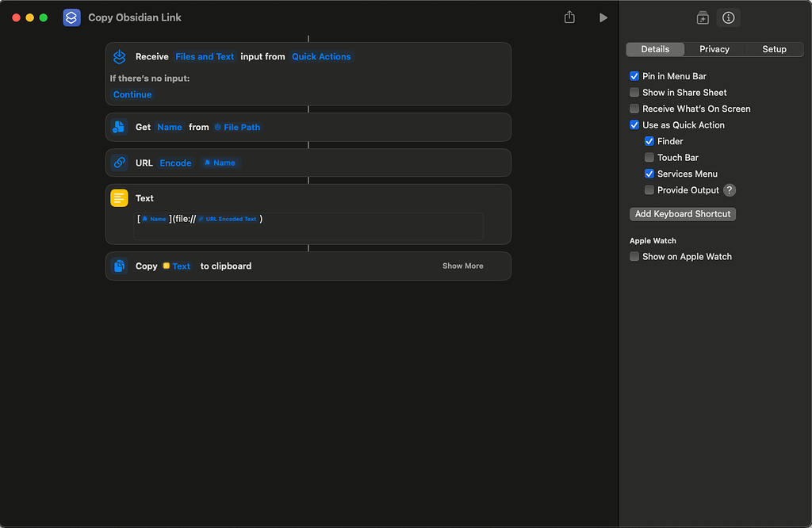Click the Shortcuts app icon beside title
The height and width of the screenshot is (528, 812).
tap(72, 17)
